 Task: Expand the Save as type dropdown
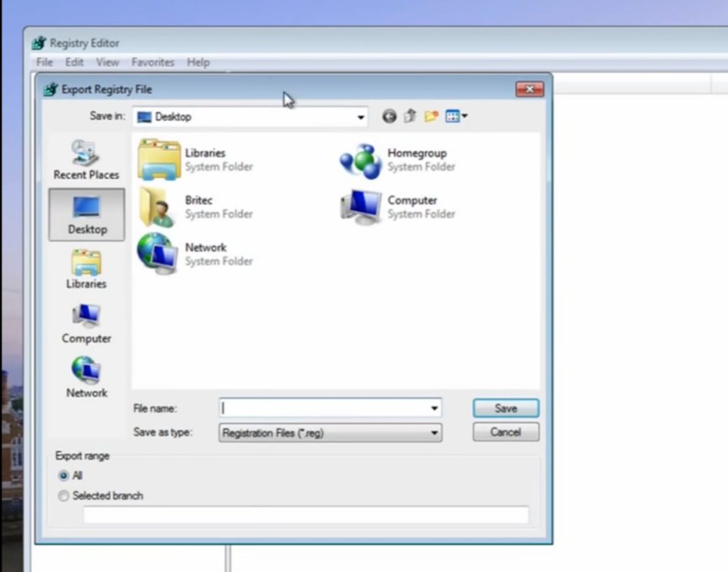tap(434, 433)
